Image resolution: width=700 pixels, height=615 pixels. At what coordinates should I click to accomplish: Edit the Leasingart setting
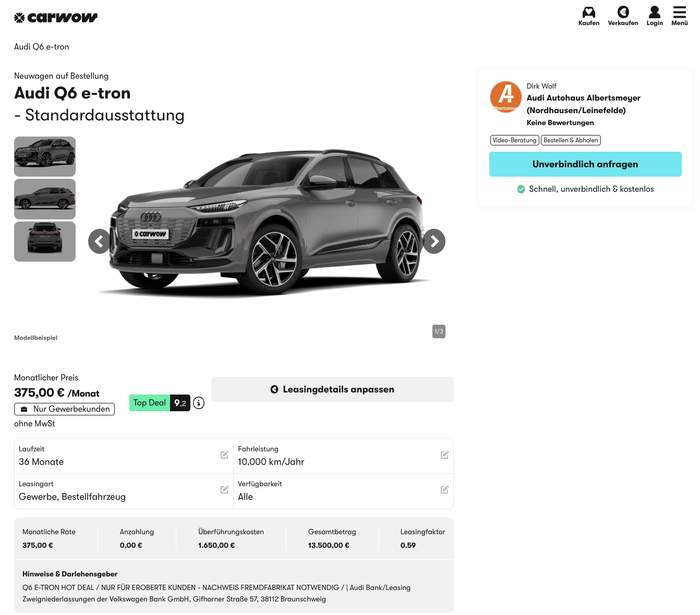pos(224,490)
